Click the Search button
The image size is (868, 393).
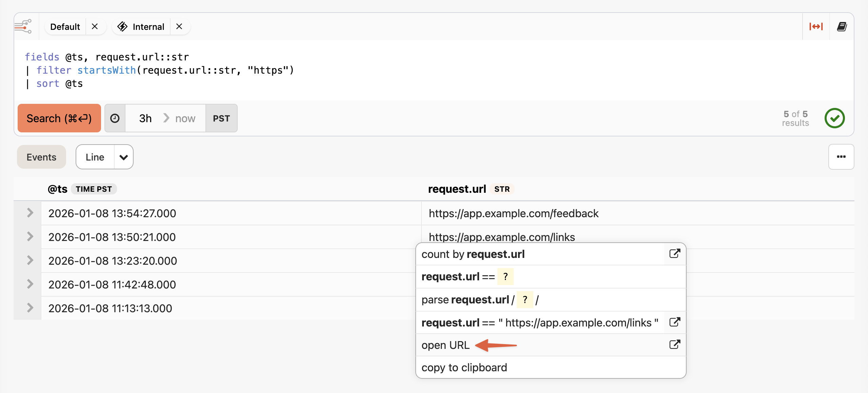click(59, 118)
